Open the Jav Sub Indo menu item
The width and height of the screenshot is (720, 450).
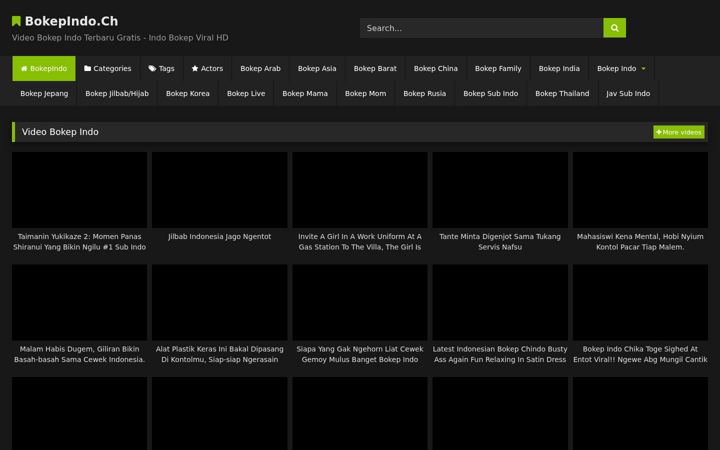pos(628,93)
